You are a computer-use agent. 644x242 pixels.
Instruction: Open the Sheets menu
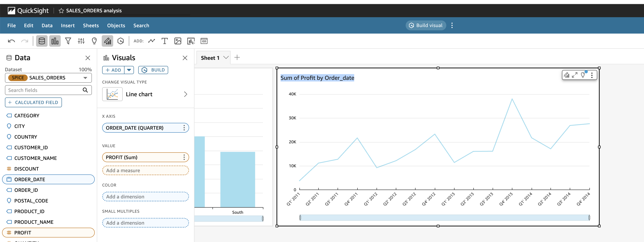click(x=91, y=25)
